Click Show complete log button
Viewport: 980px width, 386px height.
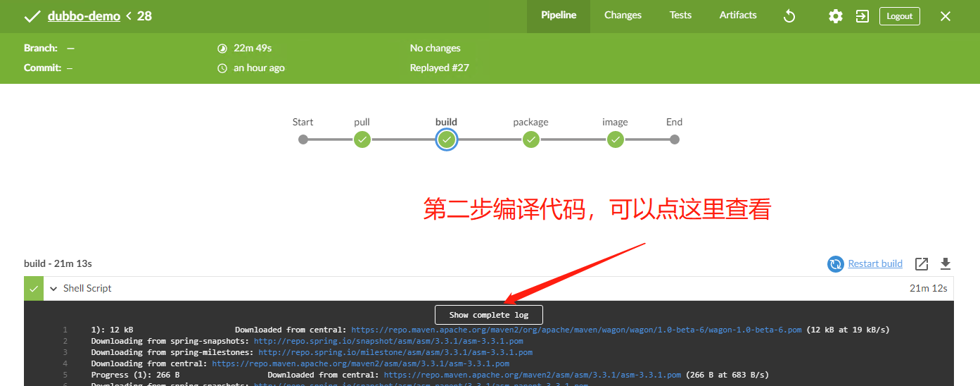[489, 315]
